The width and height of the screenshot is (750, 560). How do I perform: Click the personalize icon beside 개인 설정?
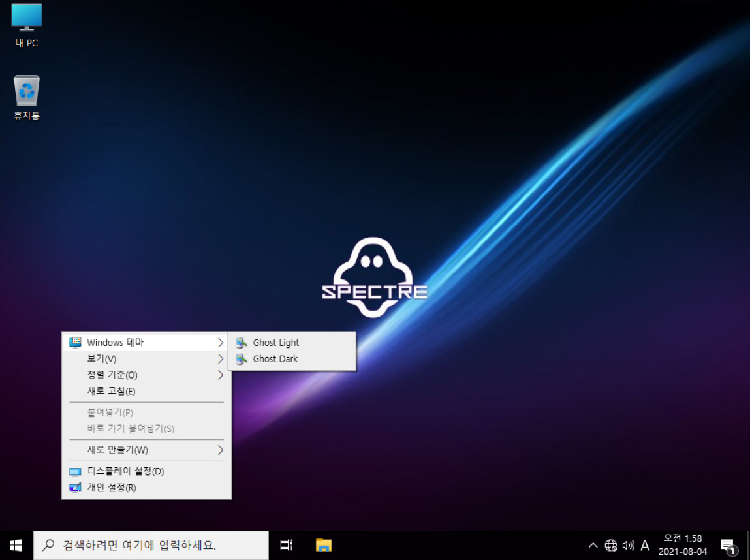pos(75,488)
